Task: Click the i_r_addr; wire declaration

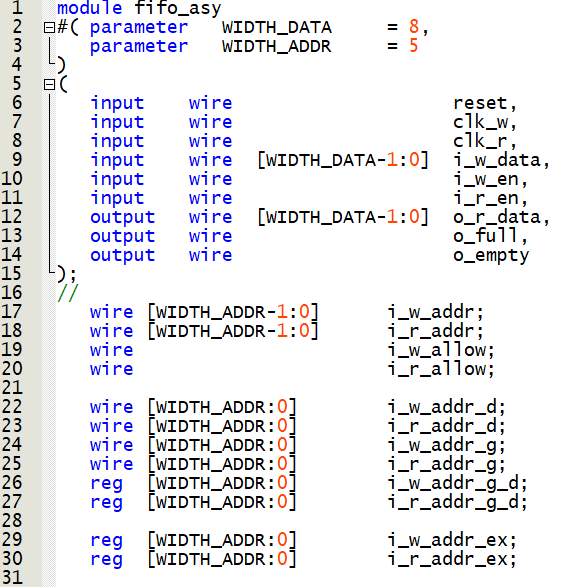Action: pyautogui.click(x=436, y=331)
